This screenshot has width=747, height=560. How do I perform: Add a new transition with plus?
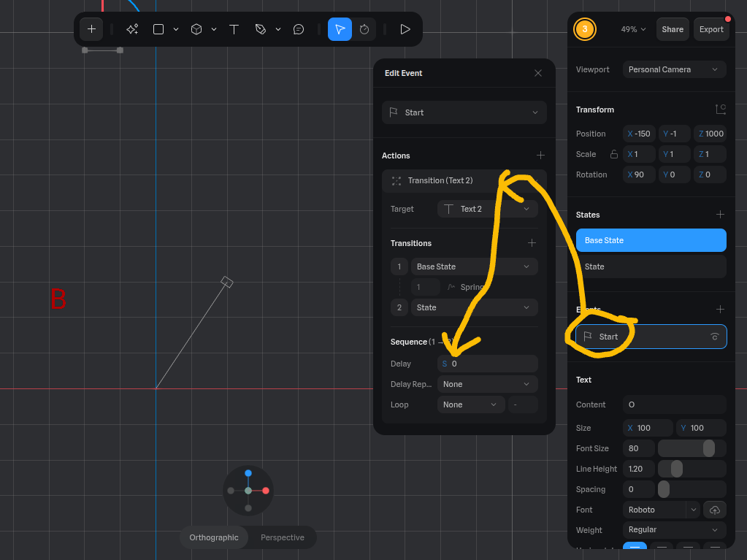(x=532, y=243)
